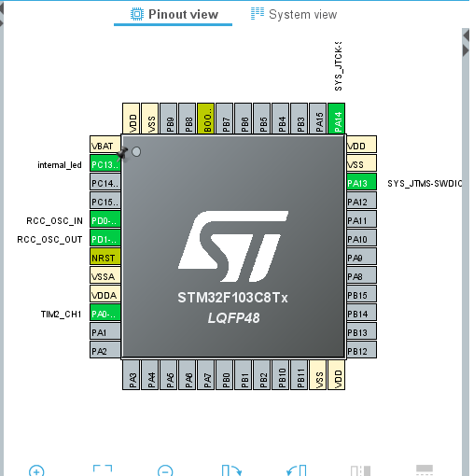
Task: Click the zoom out magnifier icon
Action: [165, 470]
